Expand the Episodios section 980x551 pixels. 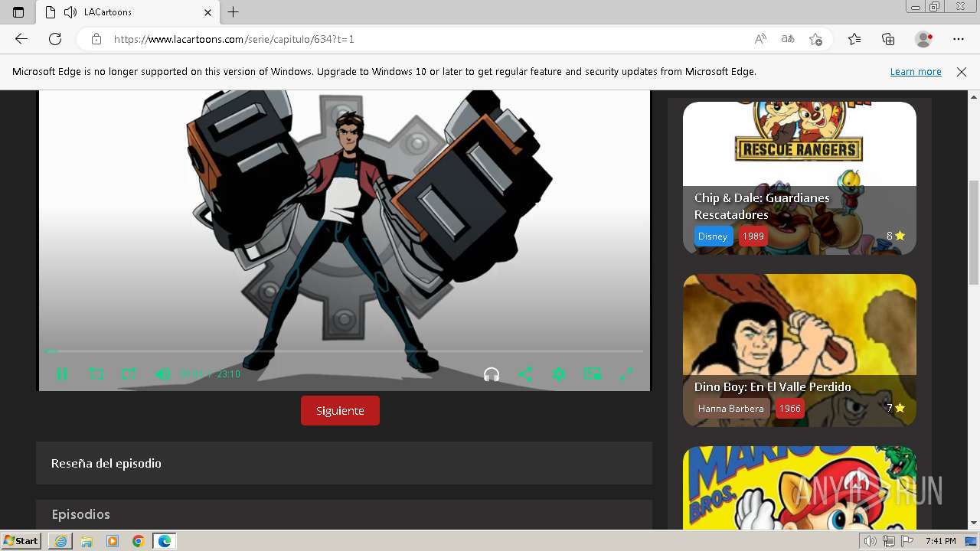pyautogui.click(x=344, y=514)
